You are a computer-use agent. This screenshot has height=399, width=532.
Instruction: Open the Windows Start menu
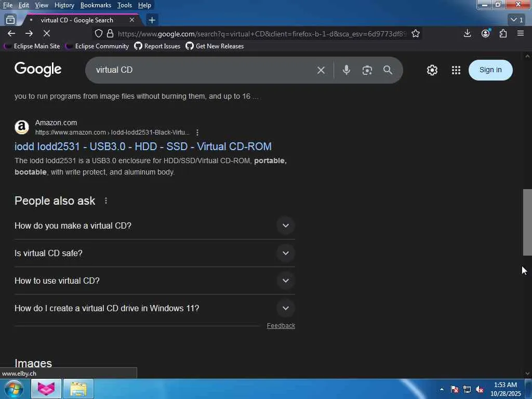pos(14,389)
